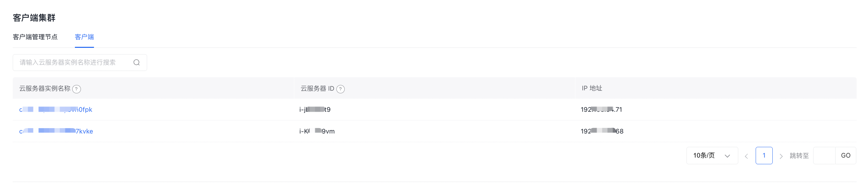This screenshot has width=868, height=186.
Task: Click the search magnifier icon
Action: [136, 62]
